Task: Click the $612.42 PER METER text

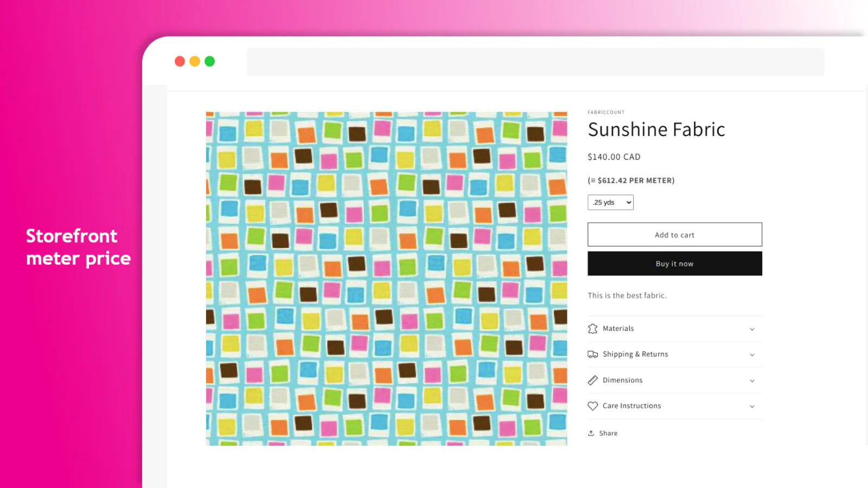Action: click(631, 181)
